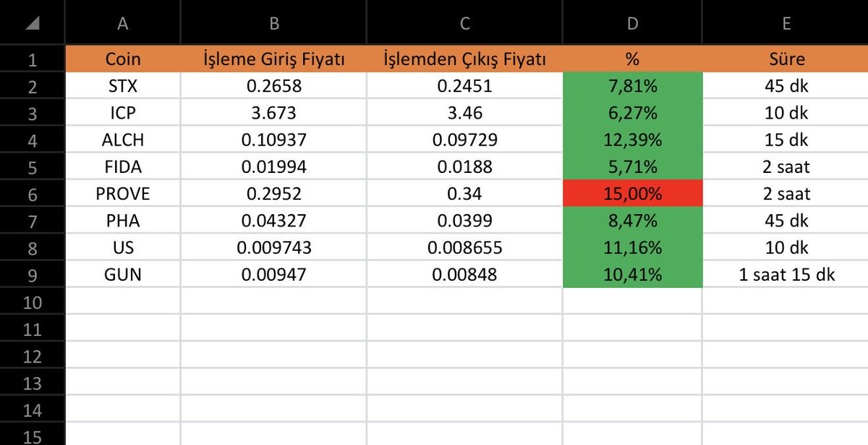This screenshot has width=868, height=445.
Task: Click the İşlemden Çıkış Fiyatı header cell
Action: [464, 59]
